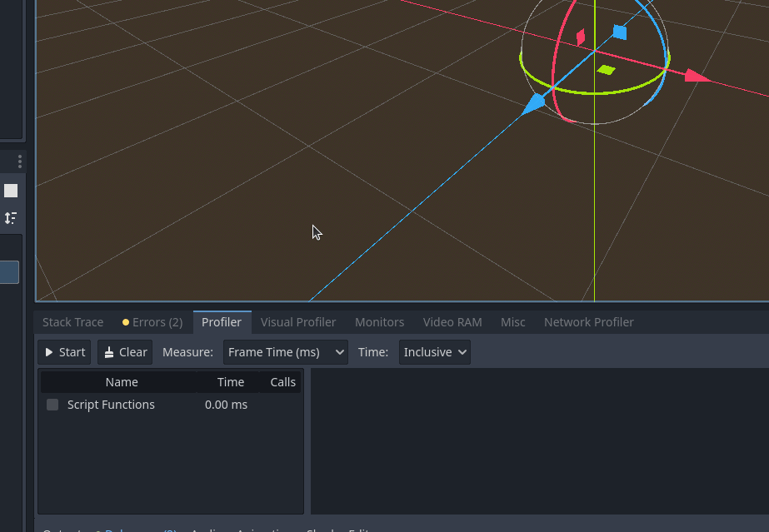769x532 pixels.
Task: Sort results by the Time column header
Action: tap(231, 381)
